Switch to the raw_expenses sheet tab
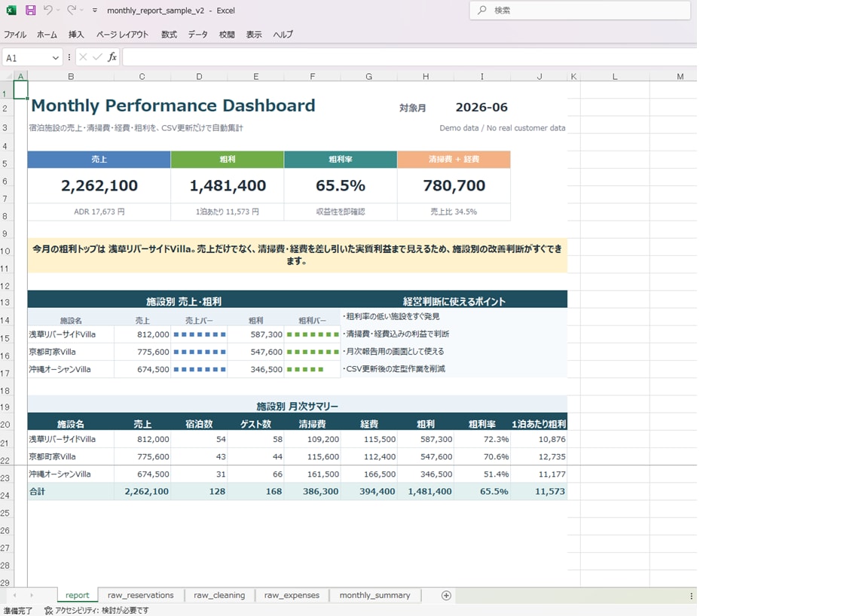The width and height of the screenshot is (868, 616). 292,595
